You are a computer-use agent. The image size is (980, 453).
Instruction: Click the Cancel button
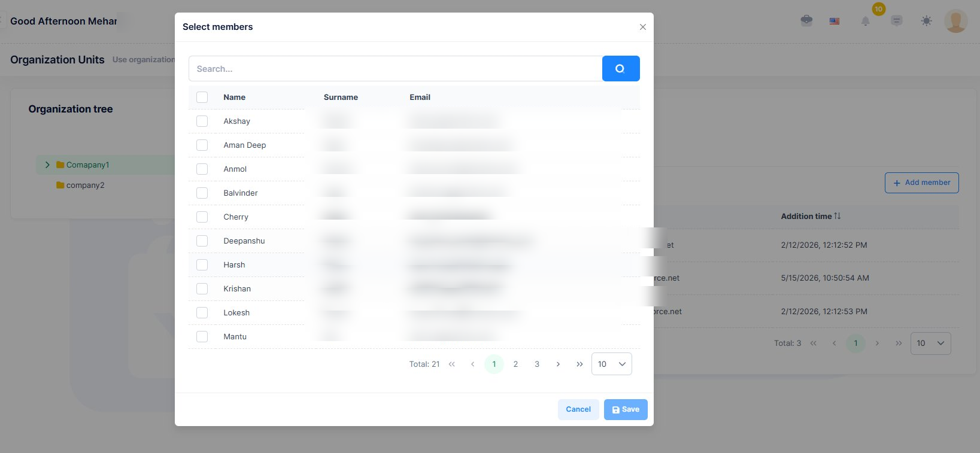click(578, 409)
